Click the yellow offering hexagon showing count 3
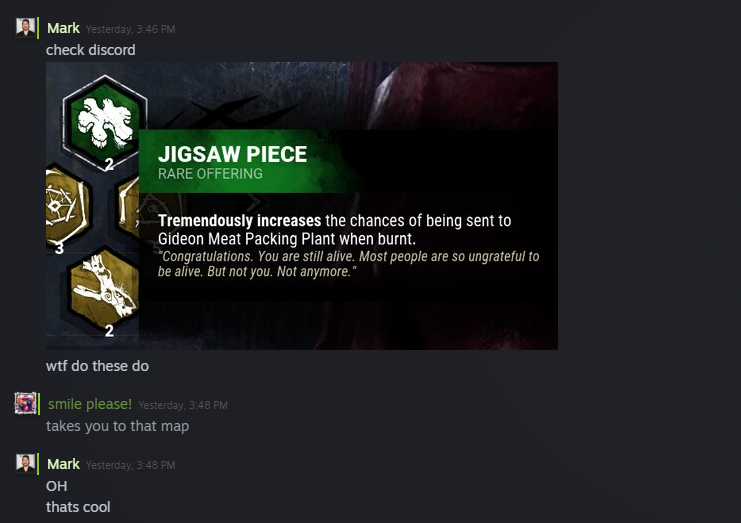 point(66,206)
